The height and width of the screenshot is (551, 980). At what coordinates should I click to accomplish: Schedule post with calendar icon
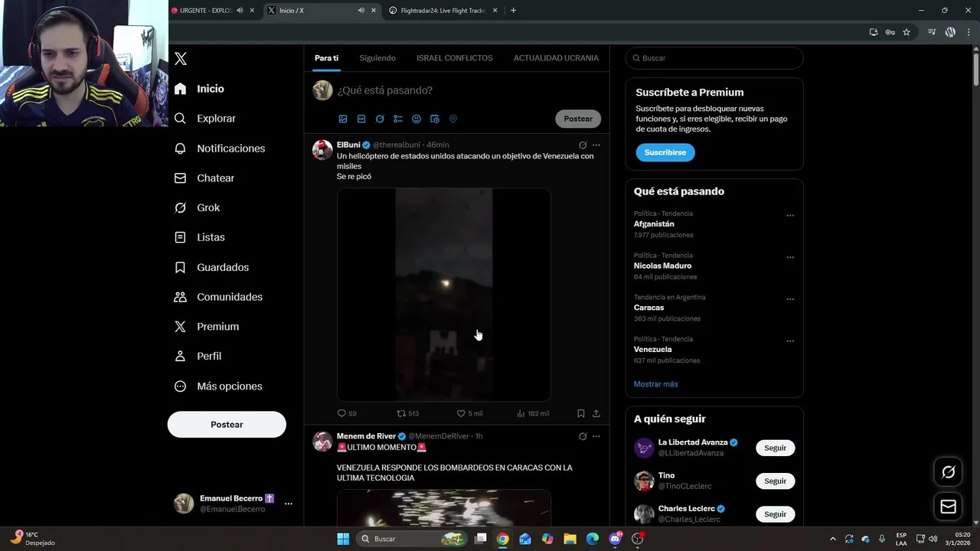click(435, 119)
